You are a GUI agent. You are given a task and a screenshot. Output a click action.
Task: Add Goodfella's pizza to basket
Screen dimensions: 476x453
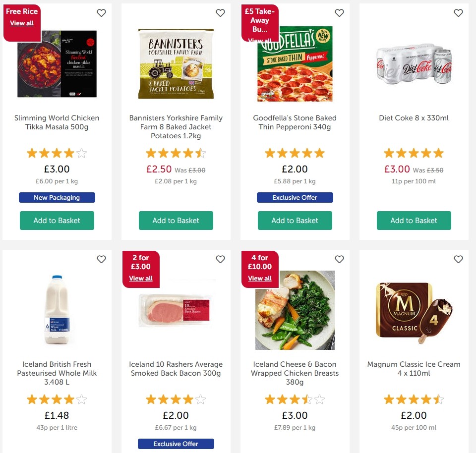pos(295,221)
